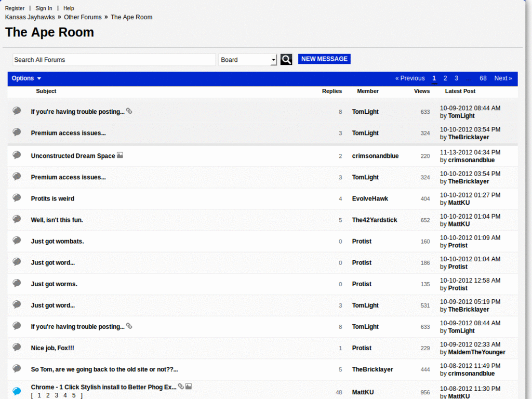Screen dimensions: 532x399
Task: Click the NEW MESSAGE button
Action: click(324, 59)
